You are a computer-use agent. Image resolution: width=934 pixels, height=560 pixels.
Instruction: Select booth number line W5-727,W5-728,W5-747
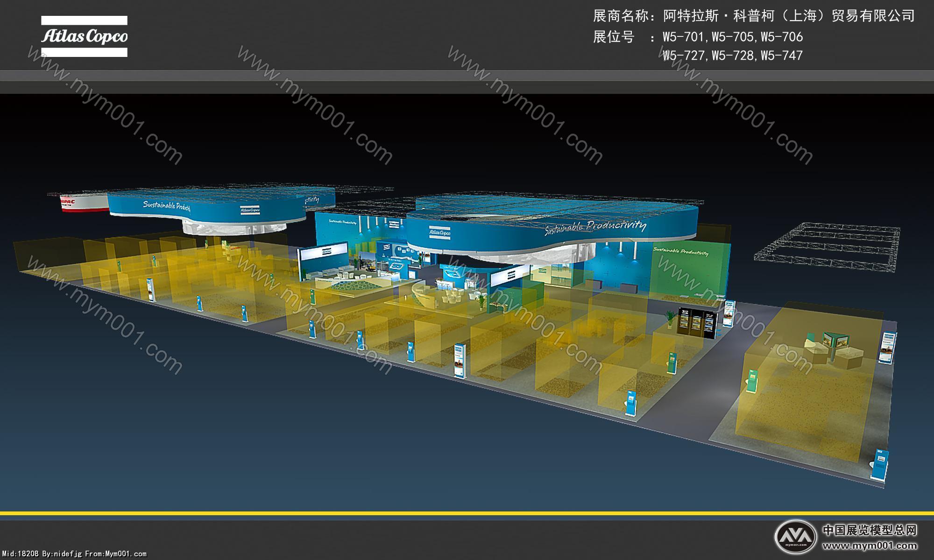point(733,56)
